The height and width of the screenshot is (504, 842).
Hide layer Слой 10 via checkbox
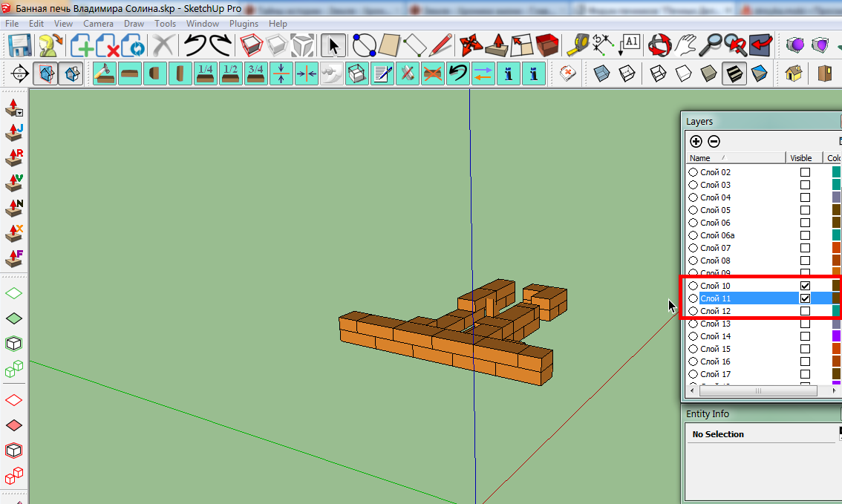pos(805,286)
